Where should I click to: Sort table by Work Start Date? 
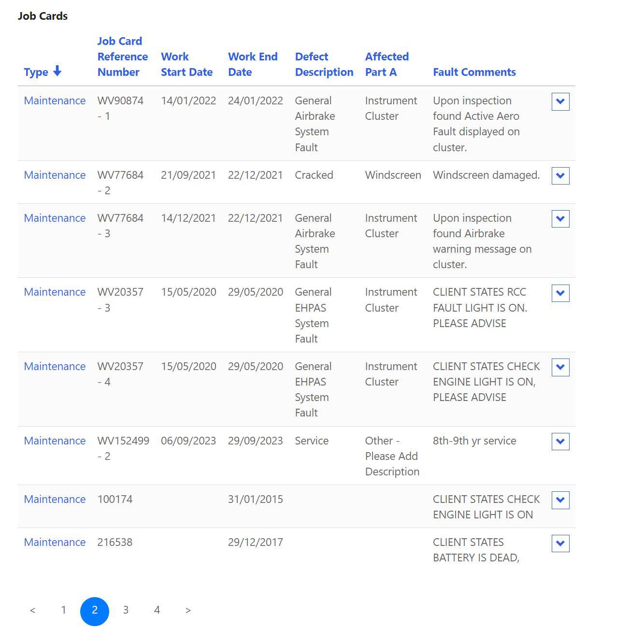(x=186, y=64)
